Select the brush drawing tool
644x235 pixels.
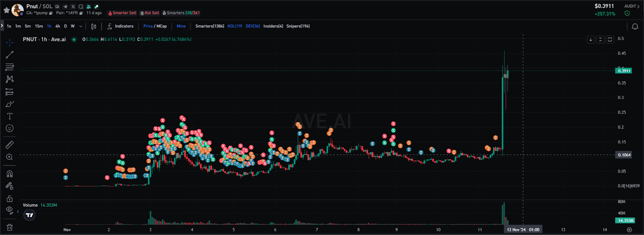coord(10,104)
